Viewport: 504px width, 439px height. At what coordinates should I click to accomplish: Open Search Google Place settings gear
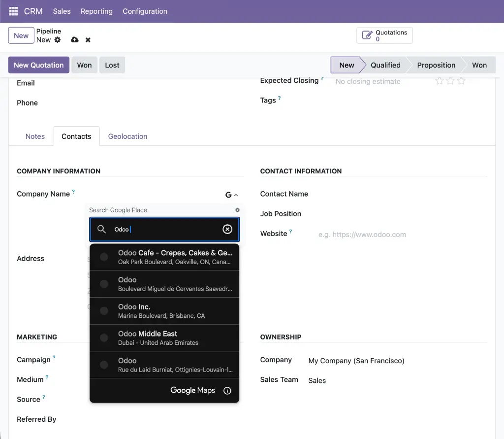[x=237, y=210]
